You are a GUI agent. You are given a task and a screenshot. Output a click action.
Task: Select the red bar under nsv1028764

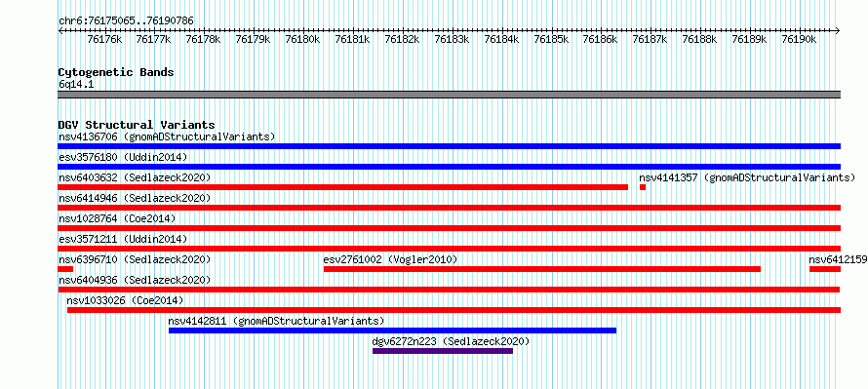click(x=449, y=228)
